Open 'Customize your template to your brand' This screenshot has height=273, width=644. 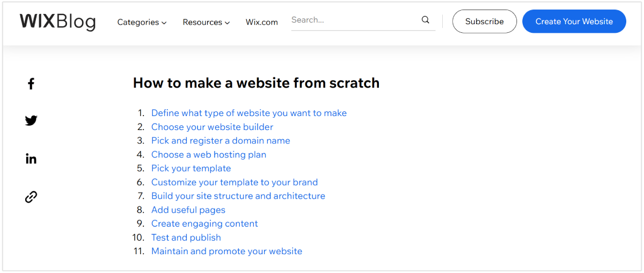(x=235, y=182)
